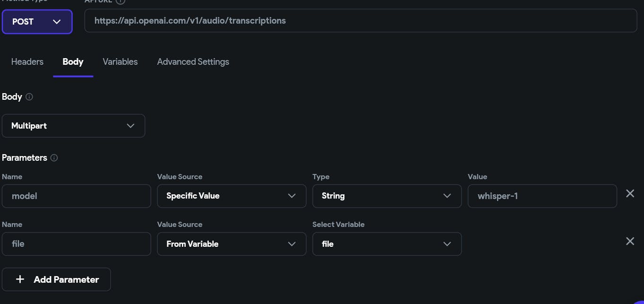Open the String type dropdown
This screenshot has width=644, height=304.
(386, 196)
